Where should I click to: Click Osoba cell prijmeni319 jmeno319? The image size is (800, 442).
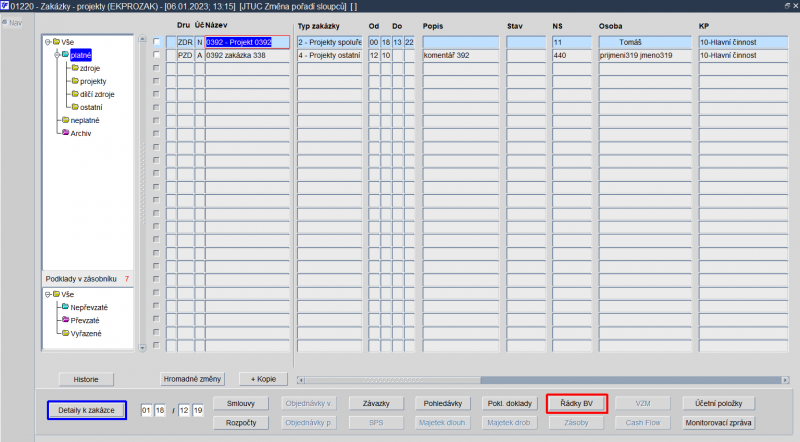coord(645,55)
